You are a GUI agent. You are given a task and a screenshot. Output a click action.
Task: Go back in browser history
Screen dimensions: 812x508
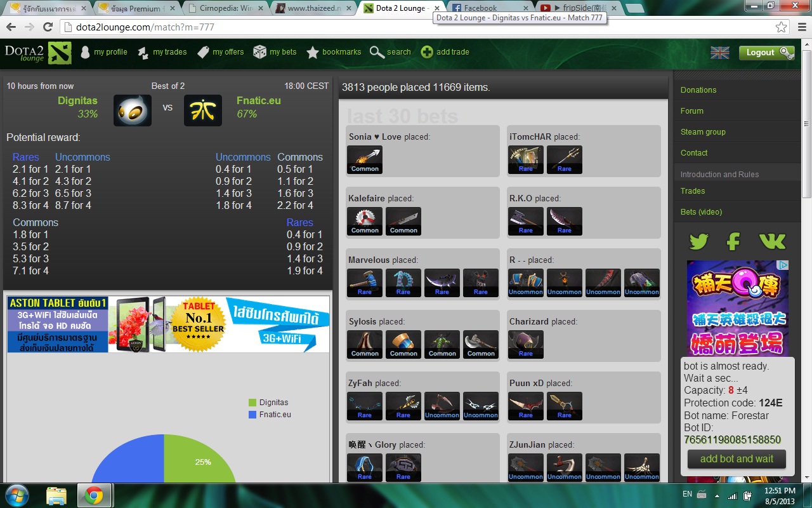11,27
